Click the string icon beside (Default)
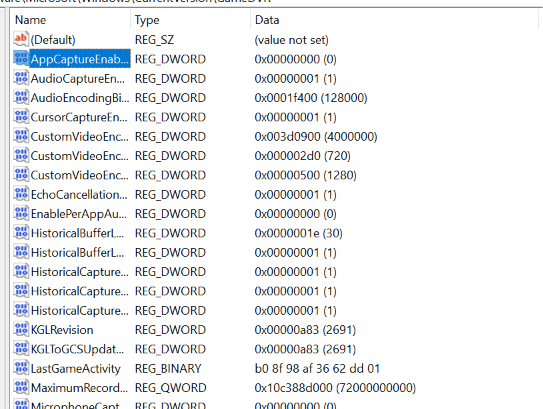Image resolution: width=543 pixels, height=409 pixels. coord(21,39)
